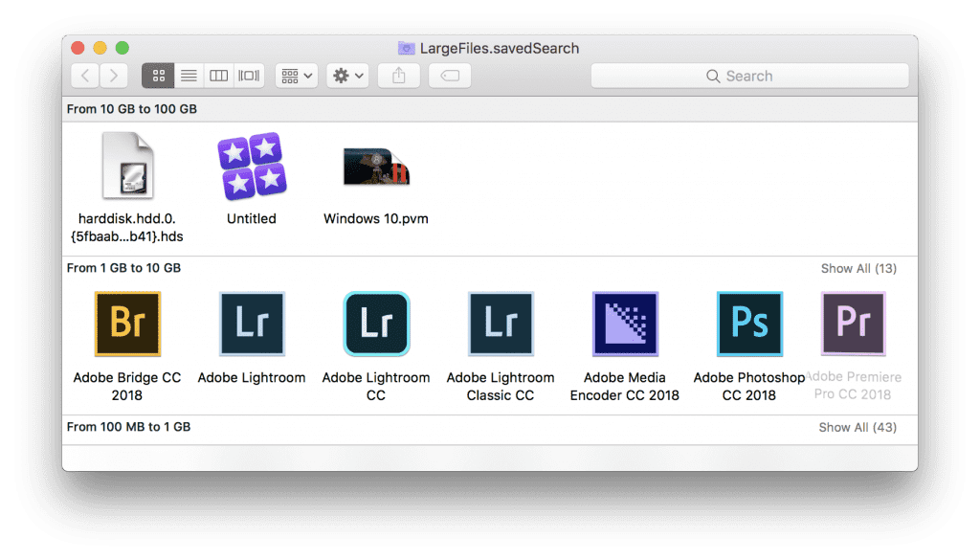980x560 pixels.
Task: Switch to icon view mode
Action: pos(159,76)
